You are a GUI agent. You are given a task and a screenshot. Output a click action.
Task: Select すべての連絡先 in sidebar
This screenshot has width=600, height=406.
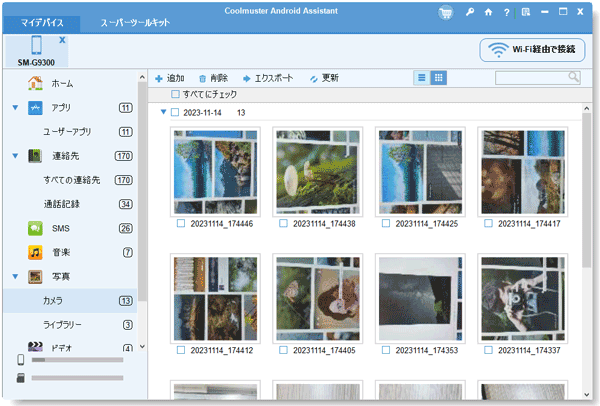[x=70, y=180]
